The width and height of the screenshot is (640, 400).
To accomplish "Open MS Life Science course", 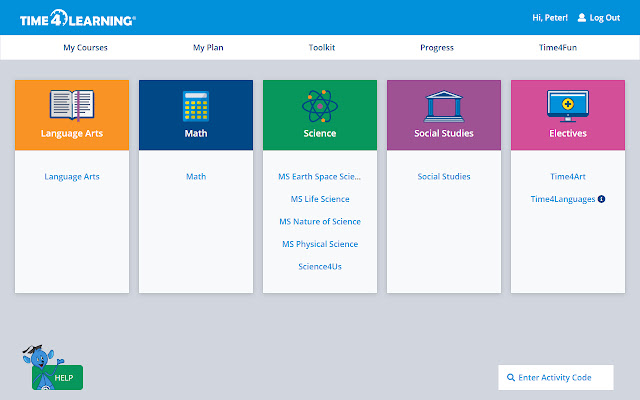I will tap(320, 199).
